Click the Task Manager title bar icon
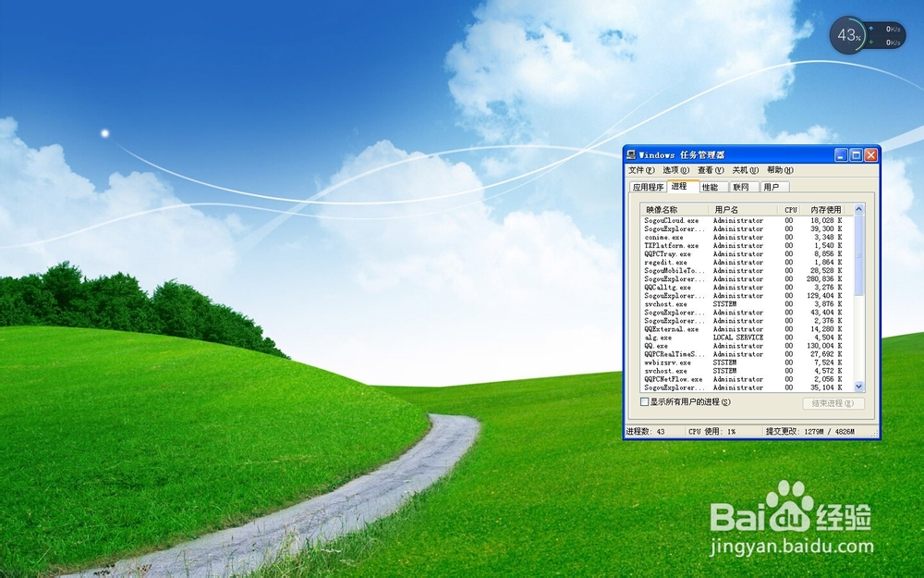 (631, 154)
